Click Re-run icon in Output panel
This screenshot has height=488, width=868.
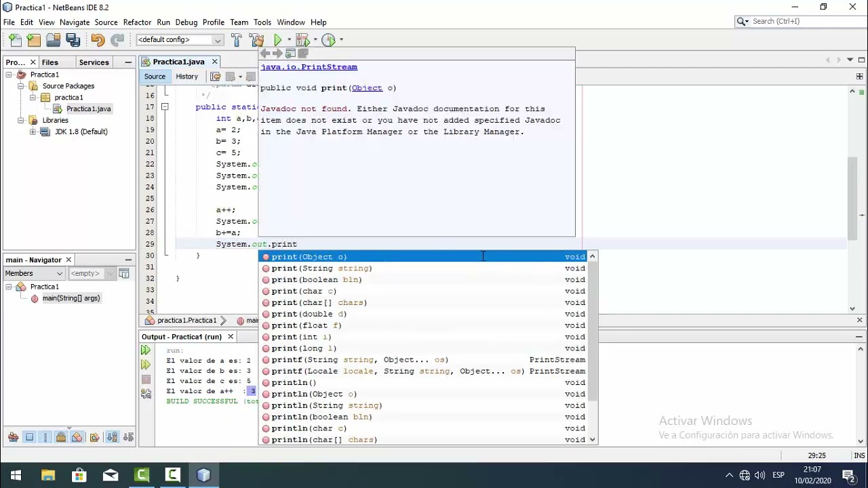click(x=146, y=350)
